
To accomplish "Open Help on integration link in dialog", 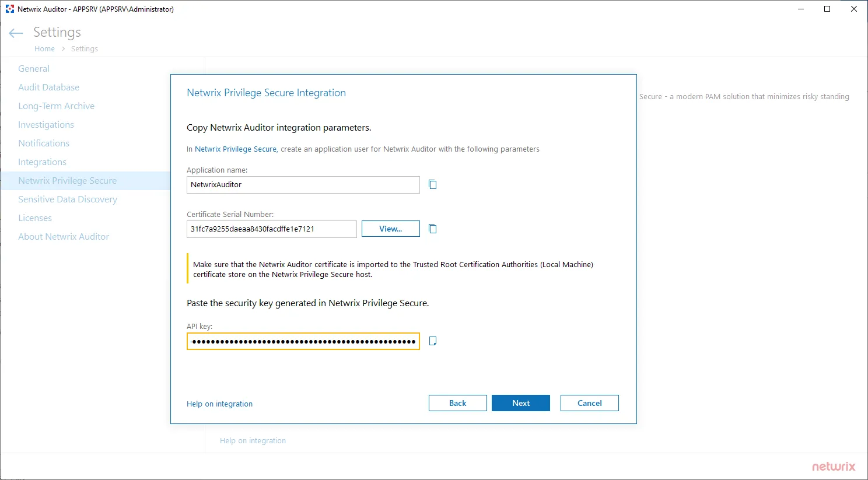I will coord(219,404).
